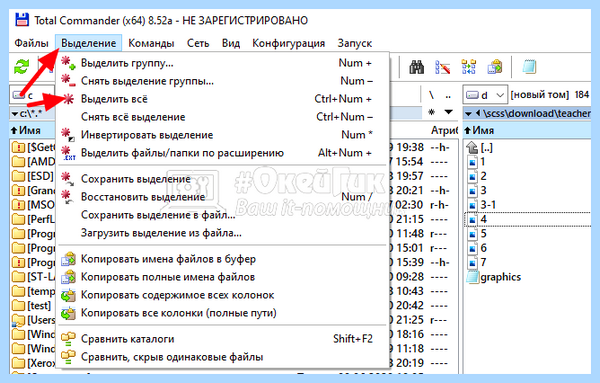Select image file 2 in right panel
Viewport: 600px width, 383px height.
[477, 176]
